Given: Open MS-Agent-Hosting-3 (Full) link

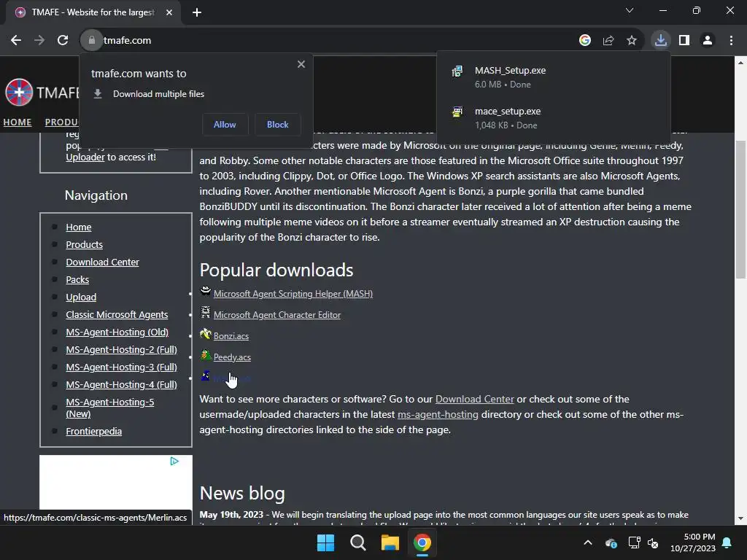Looking at the screenshot, I should tap(122, 367).
